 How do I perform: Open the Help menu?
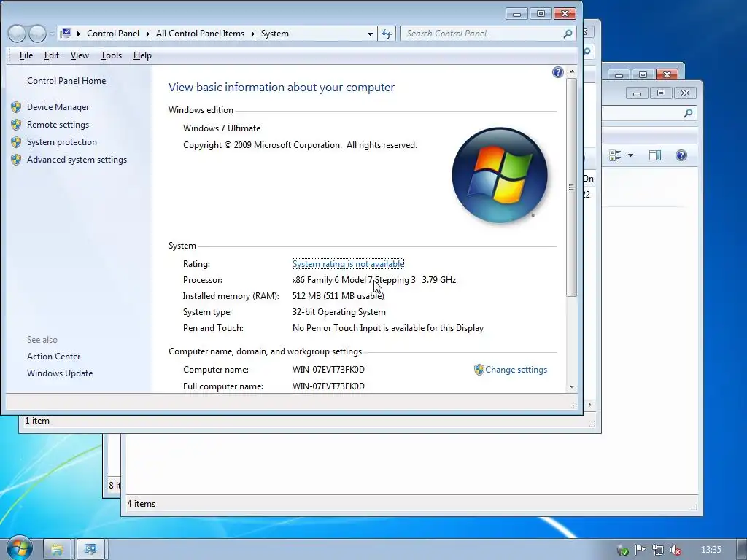click(x=142, y=55)
